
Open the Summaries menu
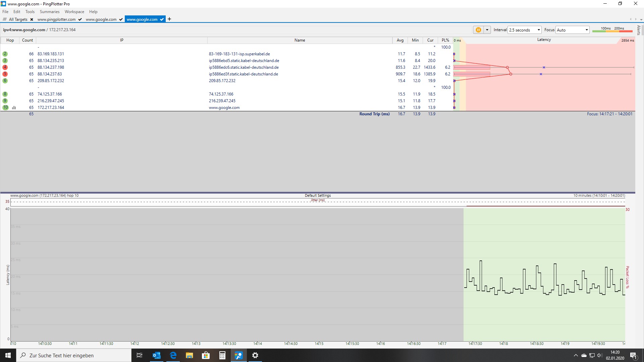(49, 12)
